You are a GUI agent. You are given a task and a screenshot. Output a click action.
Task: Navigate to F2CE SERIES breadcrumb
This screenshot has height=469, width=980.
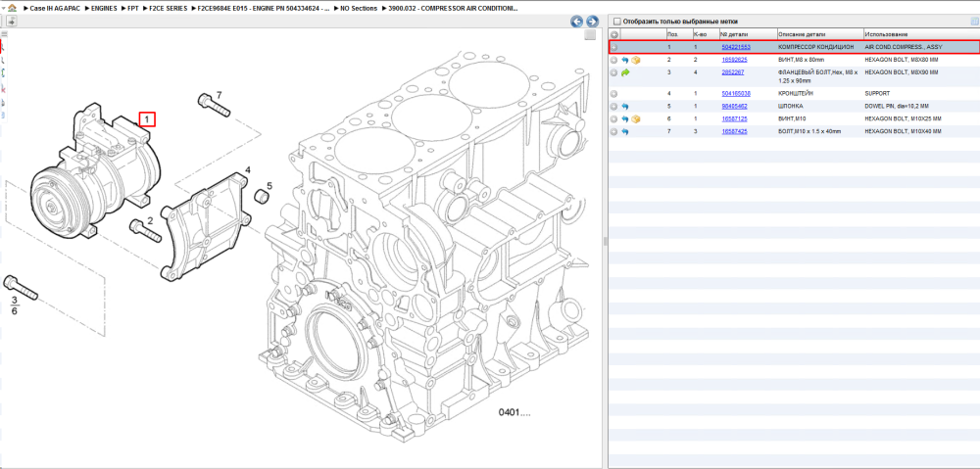[x=169, y=9]
